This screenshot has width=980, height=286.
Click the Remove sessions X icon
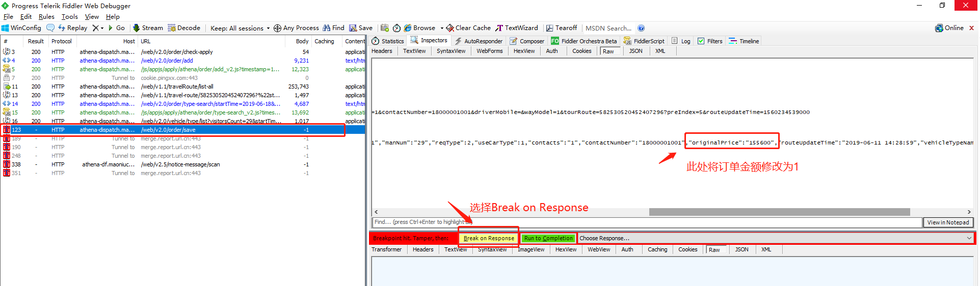(x=95, y=28)
